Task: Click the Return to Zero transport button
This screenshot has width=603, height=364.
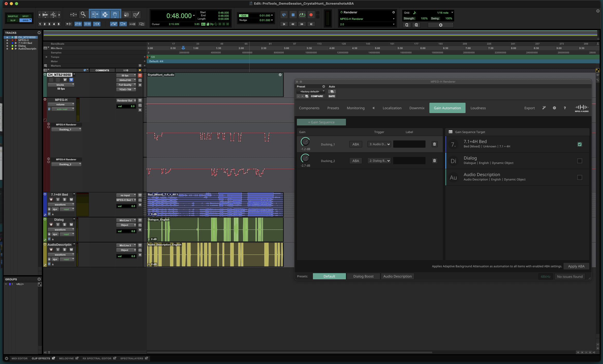Action: 284,24
